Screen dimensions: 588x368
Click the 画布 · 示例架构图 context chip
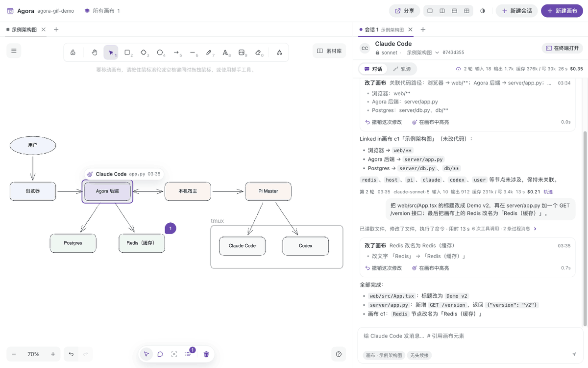(384, 355)
